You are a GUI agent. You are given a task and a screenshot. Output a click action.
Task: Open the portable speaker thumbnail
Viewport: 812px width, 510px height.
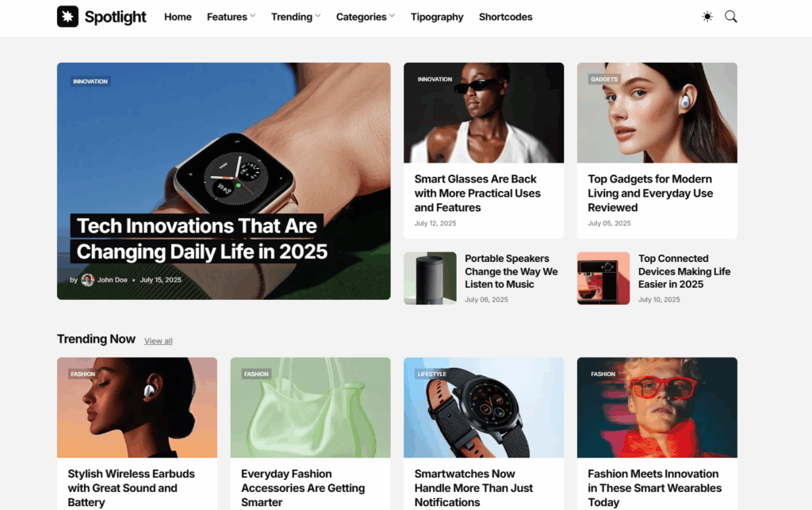pos(430,278)
